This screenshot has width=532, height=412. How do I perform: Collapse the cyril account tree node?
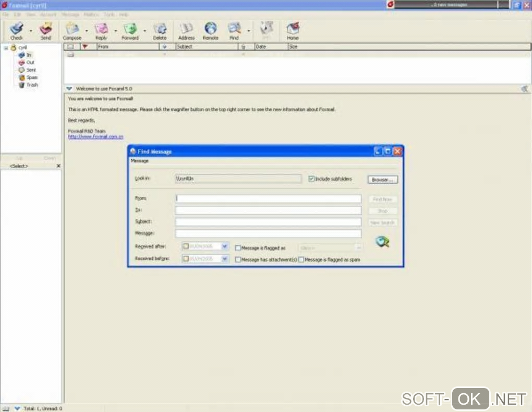tap(6, 48)
